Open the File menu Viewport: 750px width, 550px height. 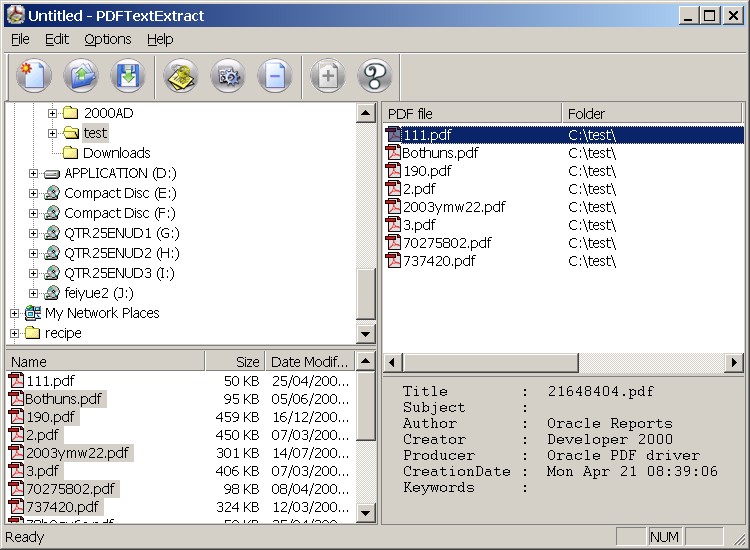point(20,39)
